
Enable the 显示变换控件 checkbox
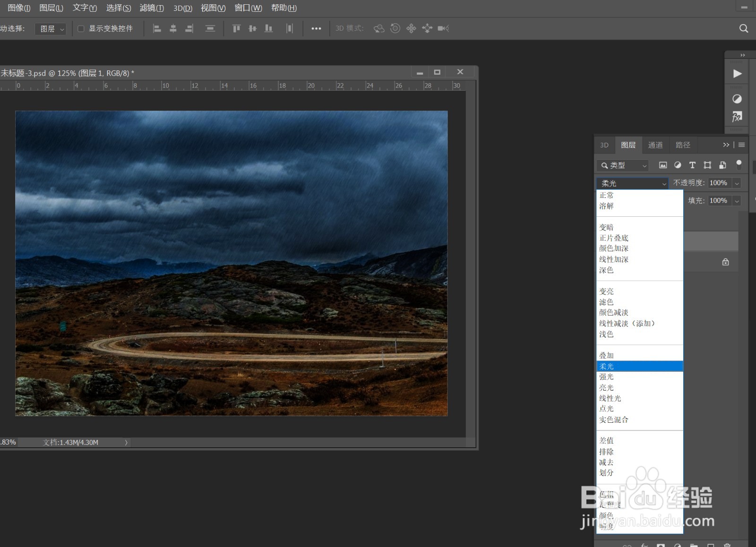[81, 29]
